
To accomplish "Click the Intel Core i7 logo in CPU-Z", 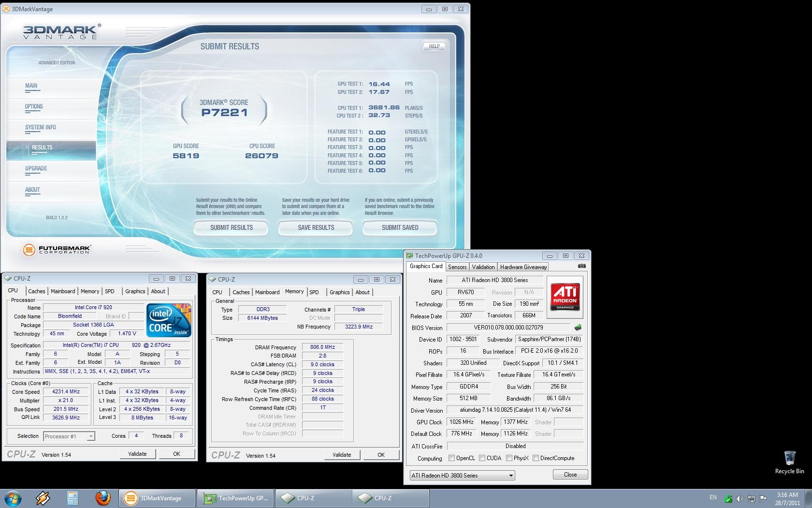I will (169, 320).
